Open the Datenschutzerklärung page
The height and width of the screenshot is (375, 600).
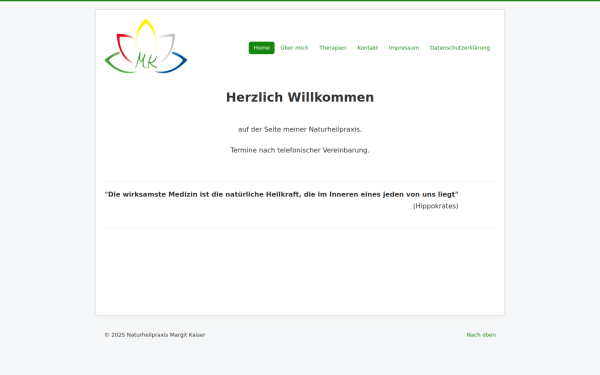click(460, 48)
